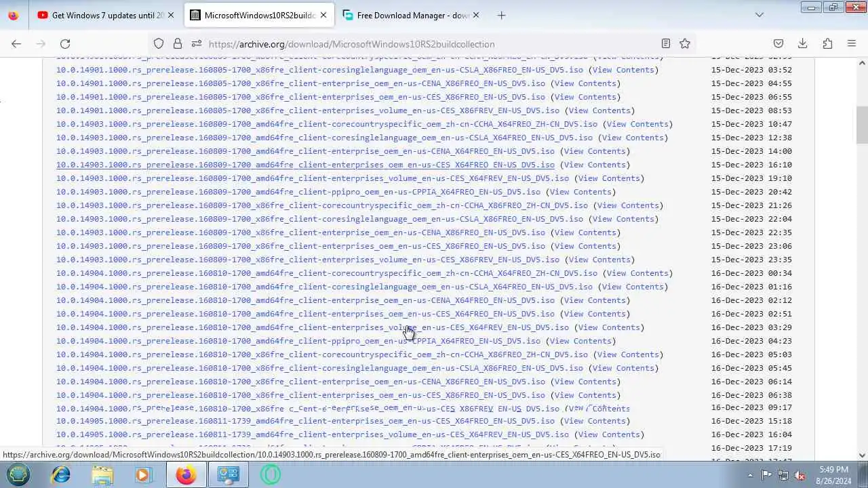Close the MicrosoftWindows10RS2build tab
This screenshot has height=488, width=868.
tap(323, 15)
